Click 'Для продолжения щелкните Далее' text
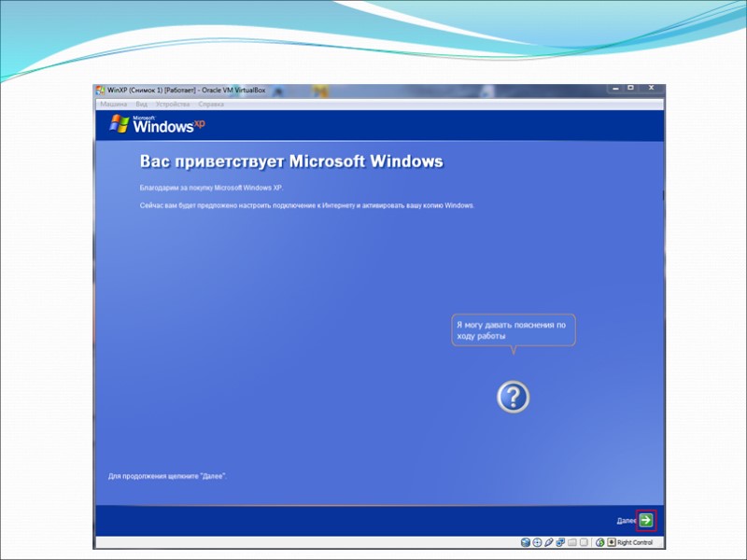This screenshot has width=747, height=560. click(167, 476)
